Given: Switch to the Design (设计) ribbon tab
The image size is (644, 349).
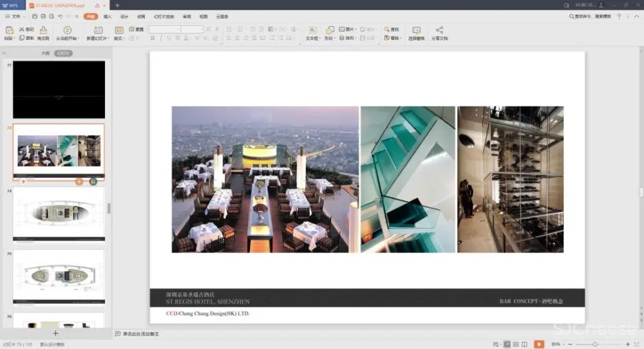Looking at the screenshot, I should [x=124, y=16].
